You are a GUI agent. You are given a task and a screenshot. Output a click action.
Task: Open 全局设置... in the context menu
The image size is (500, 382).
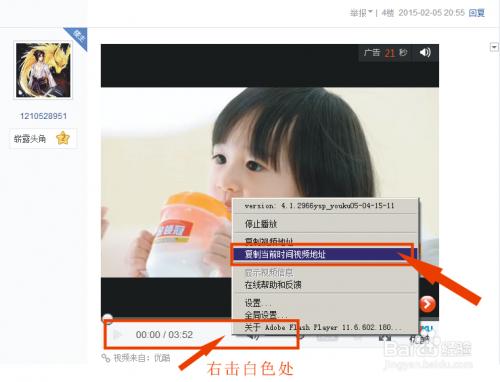[x=265, y=315]
